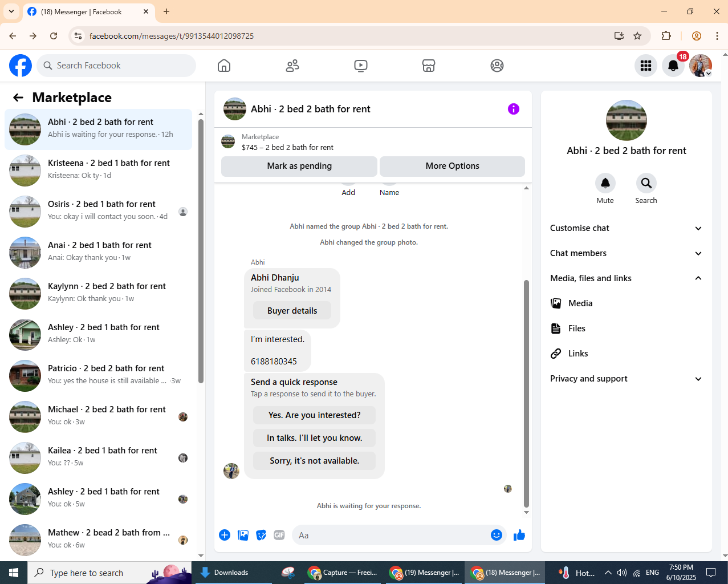The height and width of the screenshot is (584, 728).
Task: Open Media in shared files panel
Action: click(627, 303)
